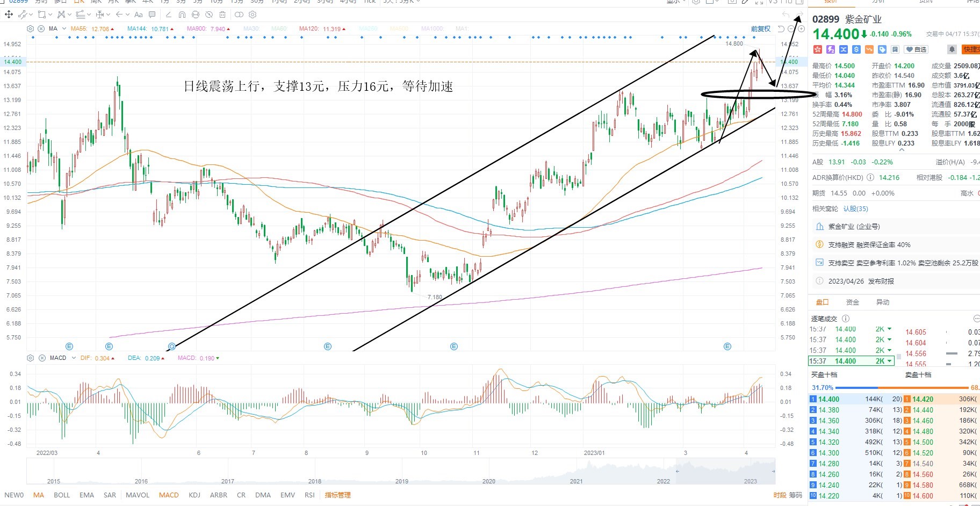Click the E earnings marker near November
980x506 pixels.
[x=454, y=346]
